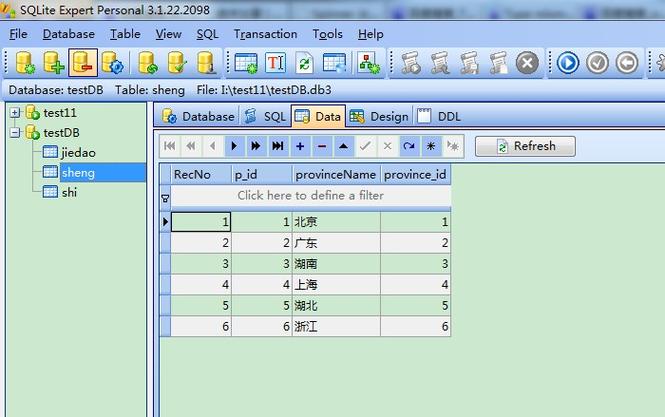Jump to next page of records
The height and width of the screenshot is (417, 665).
point(256,146)
